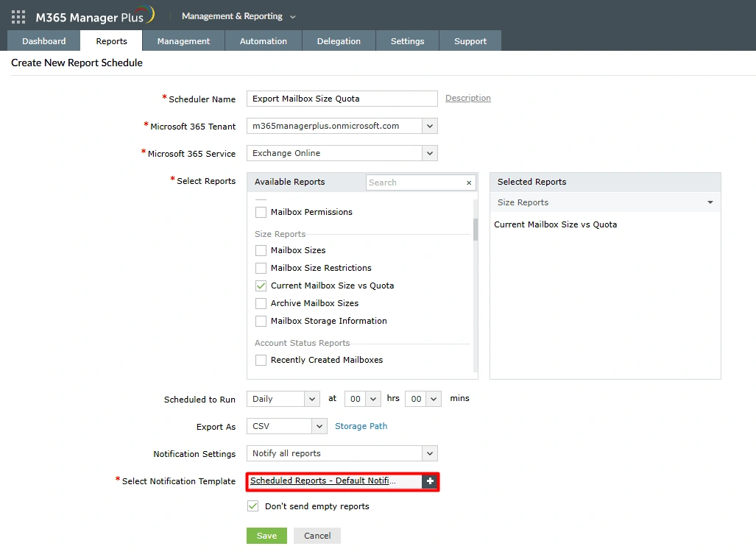Click the Save button

coord(266,536)
